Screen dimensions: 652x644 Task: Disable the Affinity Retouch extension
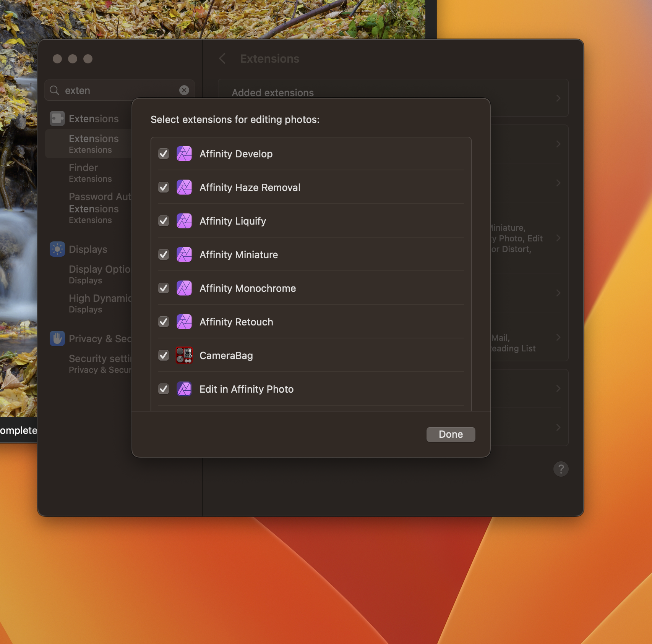pyautogui.click(x=164, y=322)
